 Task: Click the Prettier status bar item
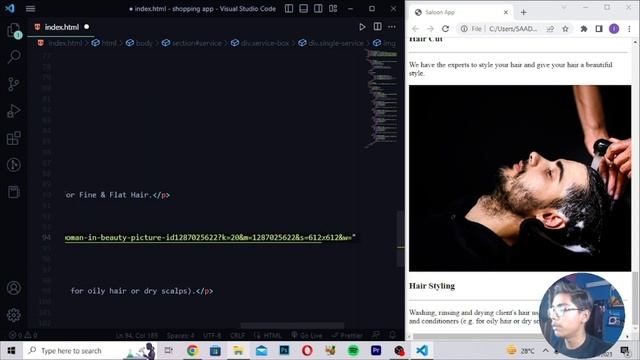(x=347, y=336)
